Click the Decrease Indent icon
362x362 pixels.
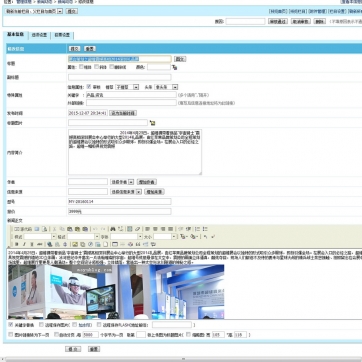(x=180, y=229)
